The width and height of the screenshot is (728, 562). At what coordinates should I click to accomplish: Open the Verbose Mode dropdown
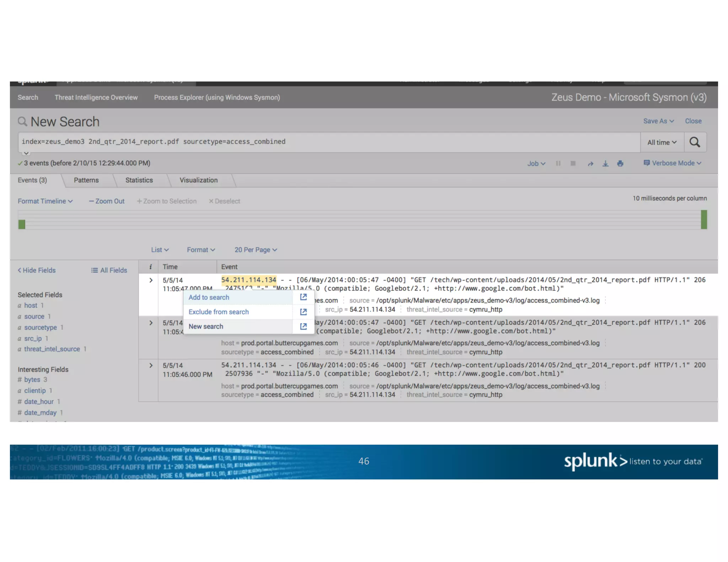tap(672, 163)
